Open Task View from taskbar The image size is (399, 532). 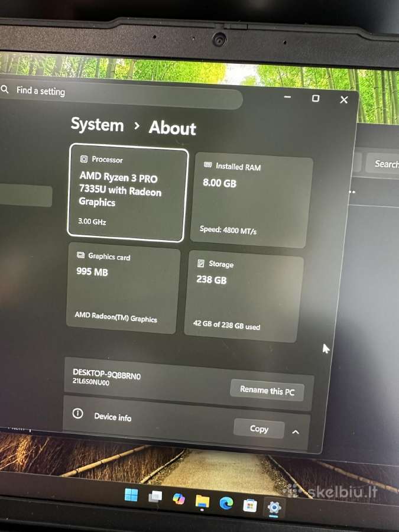tap(155, 497)
